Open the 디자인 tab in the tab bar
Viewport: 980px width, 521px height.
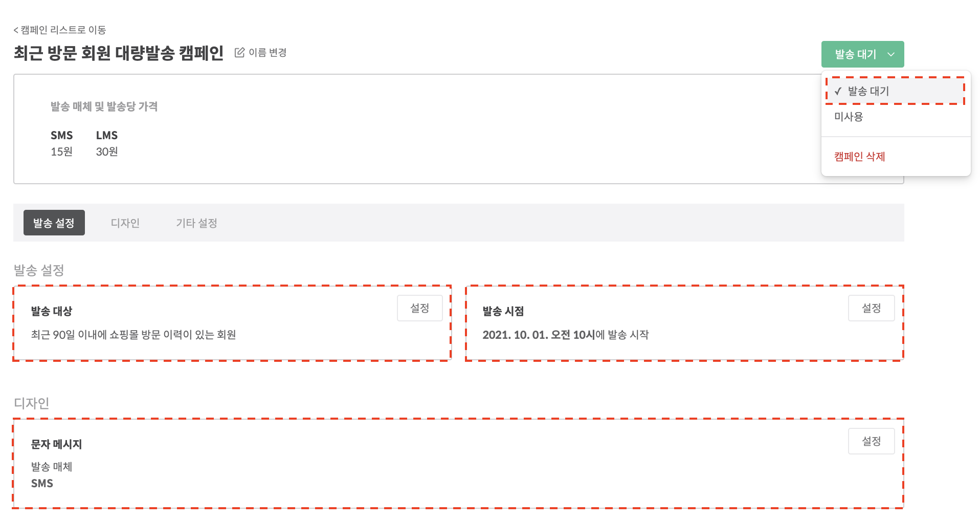tap(125, 223)
